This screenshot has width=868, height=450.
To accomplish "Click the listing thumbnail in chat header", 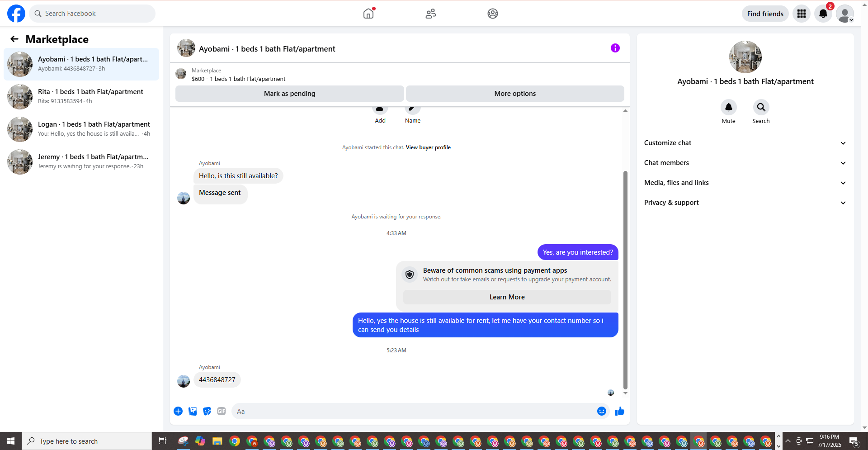I will point(186,48).
